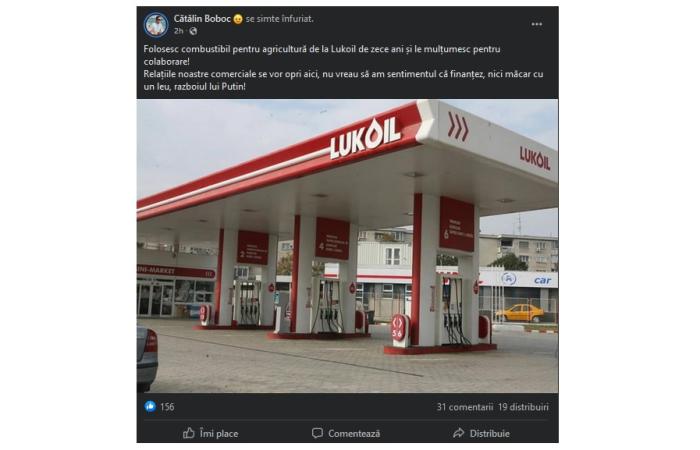Image resolution: width=700 pixels, height=450 pixels.
Task: Click the Cătălin Boboc author name
Action: click(202, 19)
